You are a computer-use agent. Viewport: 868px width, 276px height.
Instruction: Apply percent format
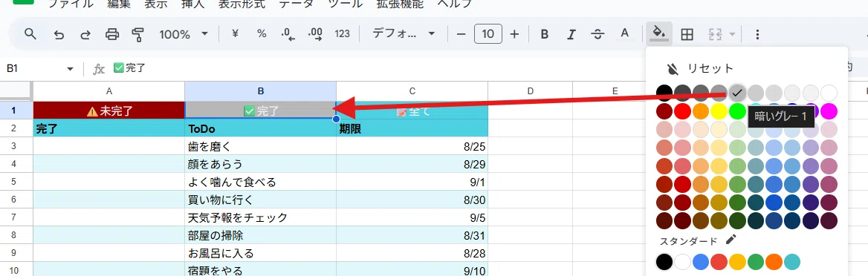(x=262, y=33)
